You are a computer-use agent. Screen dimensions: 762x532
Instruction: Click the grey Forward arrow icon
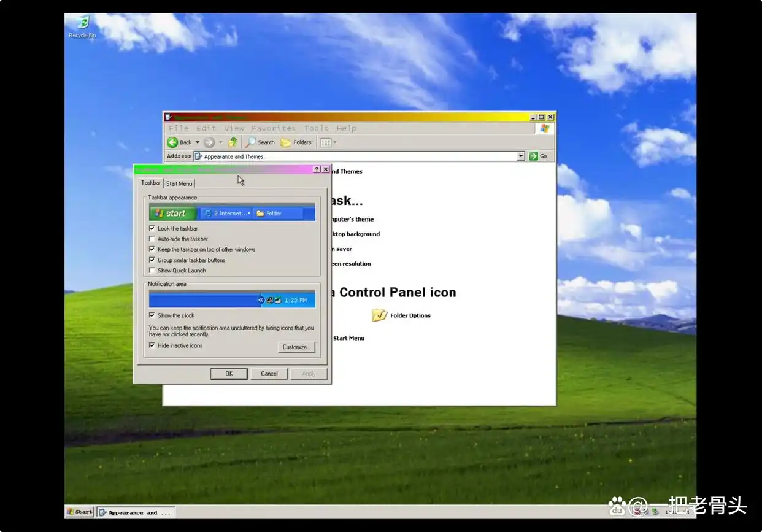pyautogui.click(x=209, y=142)
